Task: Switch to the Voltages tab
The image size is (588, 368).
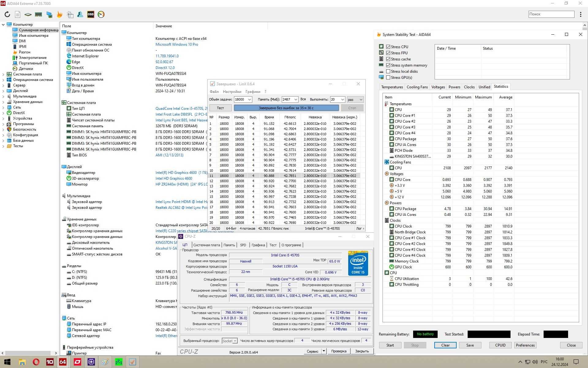Action: point(438,87)
